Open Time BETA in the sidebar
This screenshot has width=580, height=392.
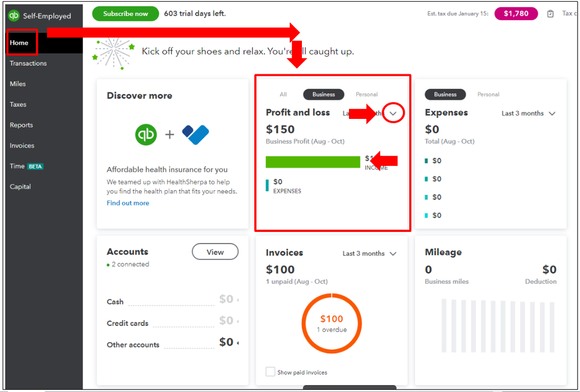[27, 166]
